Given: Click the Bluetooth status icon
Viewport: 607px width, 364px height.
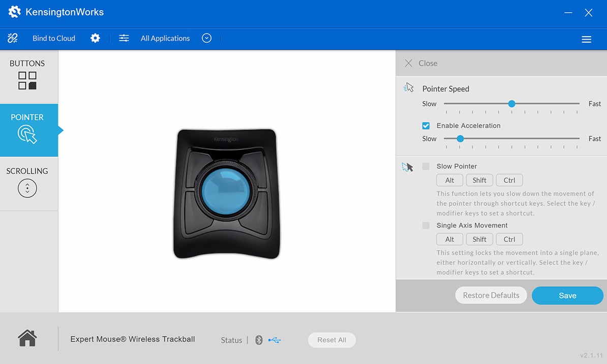Looking at the screenshot, I should point(259,340).
